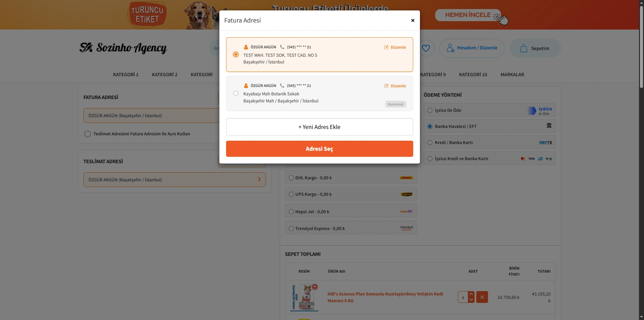Click + Yeni Adres Ekle button
644x320 pixels.
[x=319, y=127]
